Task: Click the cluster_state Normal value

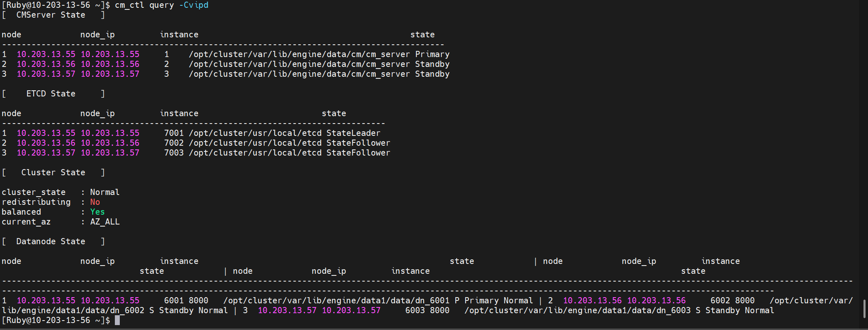Action: (x=105, y=192)
